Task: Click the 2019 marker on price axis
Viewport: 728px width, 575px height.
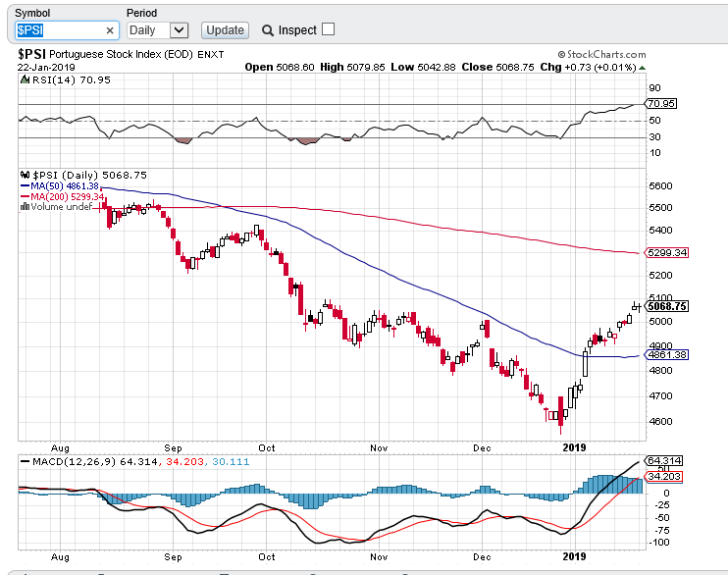Action: [574, 447]
